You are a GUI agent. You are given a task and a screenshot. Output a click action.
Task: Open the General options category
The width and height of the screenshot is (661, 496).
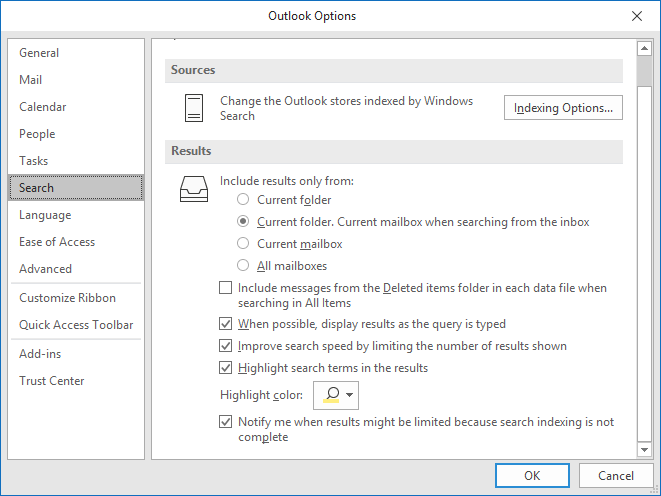point(76,53)
